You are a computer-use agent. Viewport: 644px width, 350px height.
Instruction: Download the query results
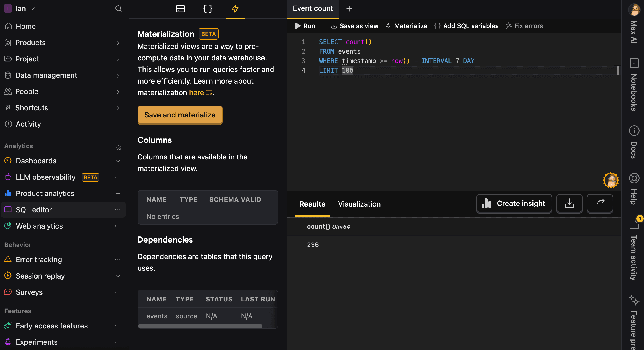tap(569, 203)
